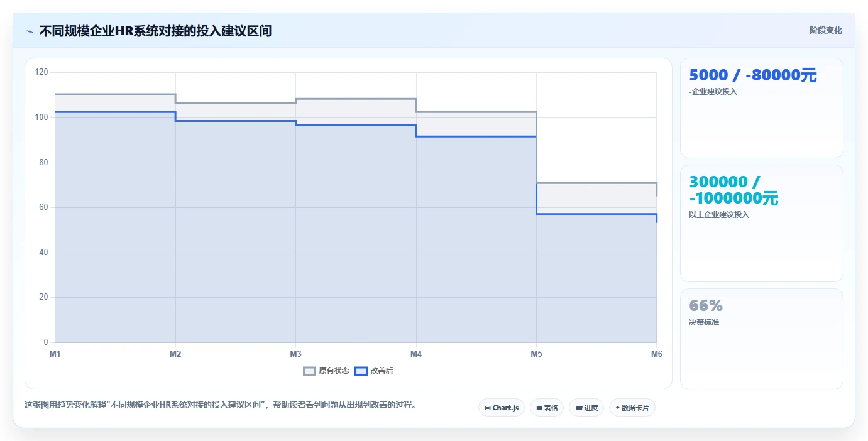The width and height of the screenshot is (868, 441).
Task: Select the 进度 tag chip
Action: point(586,408)
